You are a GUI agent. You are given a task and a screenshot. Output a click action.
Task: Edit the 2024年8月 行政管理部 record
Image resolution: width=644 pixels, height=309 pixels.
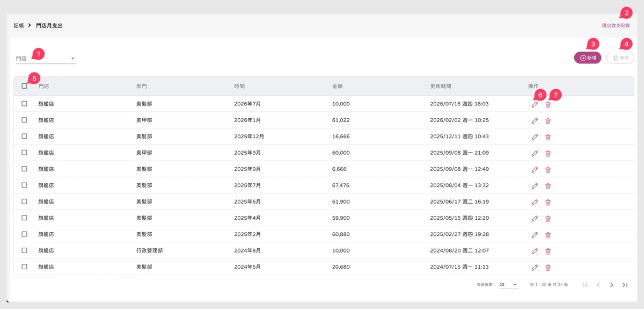535,251
